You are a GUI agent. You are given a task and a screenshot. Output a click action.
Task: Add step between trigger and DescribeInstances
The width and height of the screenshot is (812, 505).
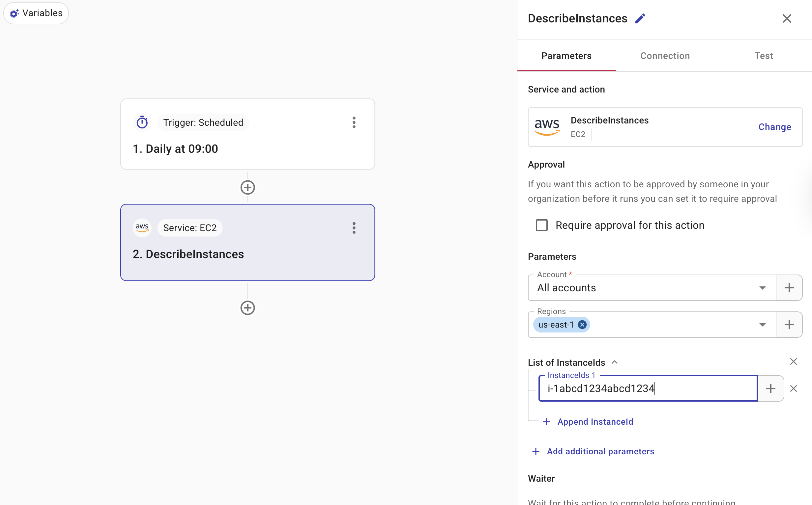[x=247, y=187]
